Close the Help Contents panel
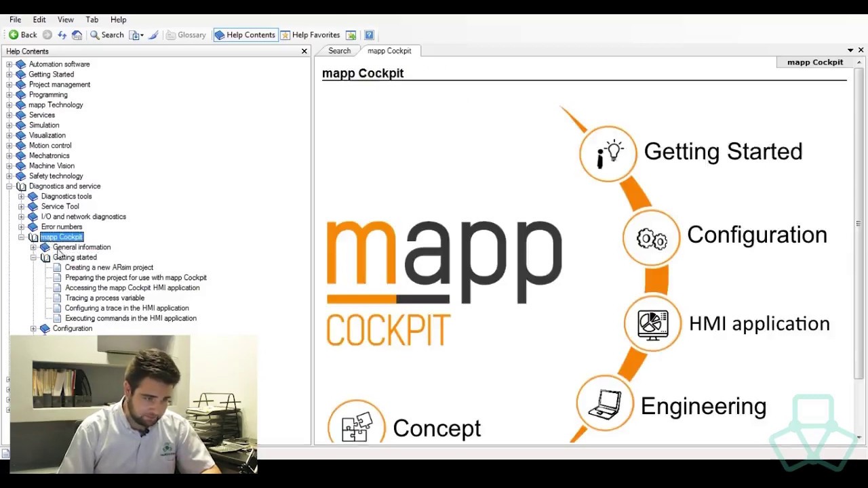 click(304, 51)
